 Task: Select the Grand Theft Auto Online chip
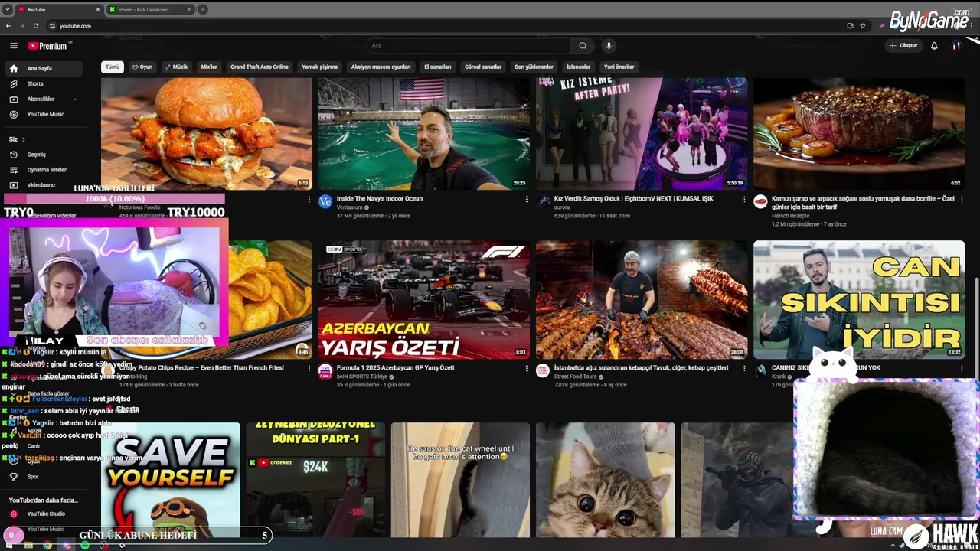point(260,67)
